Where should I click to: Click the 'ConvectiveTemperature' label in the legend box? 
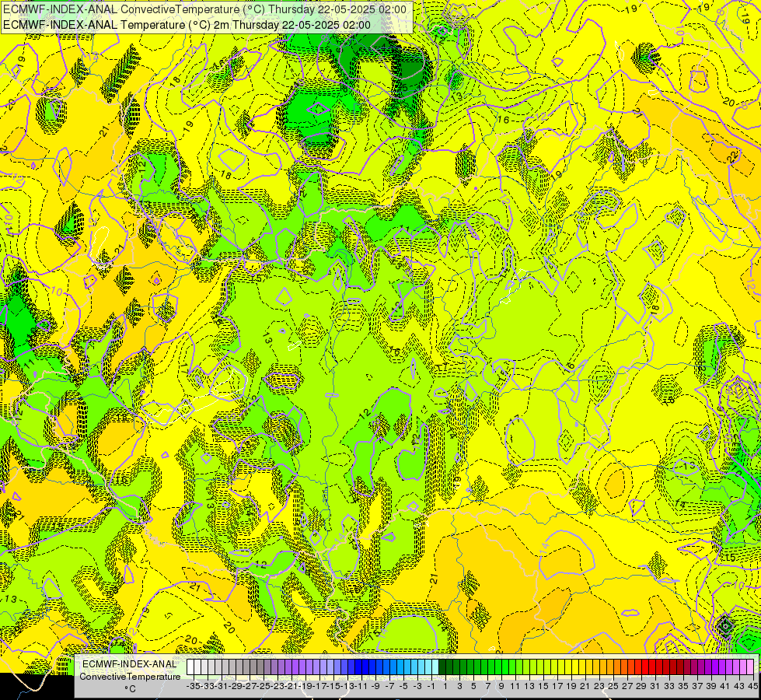130,676
